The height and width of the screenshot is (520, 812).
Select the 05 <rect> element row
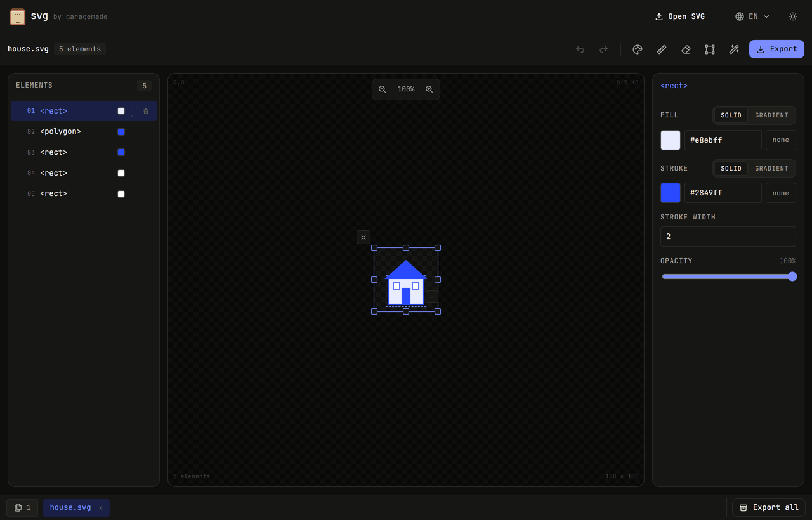84,194
